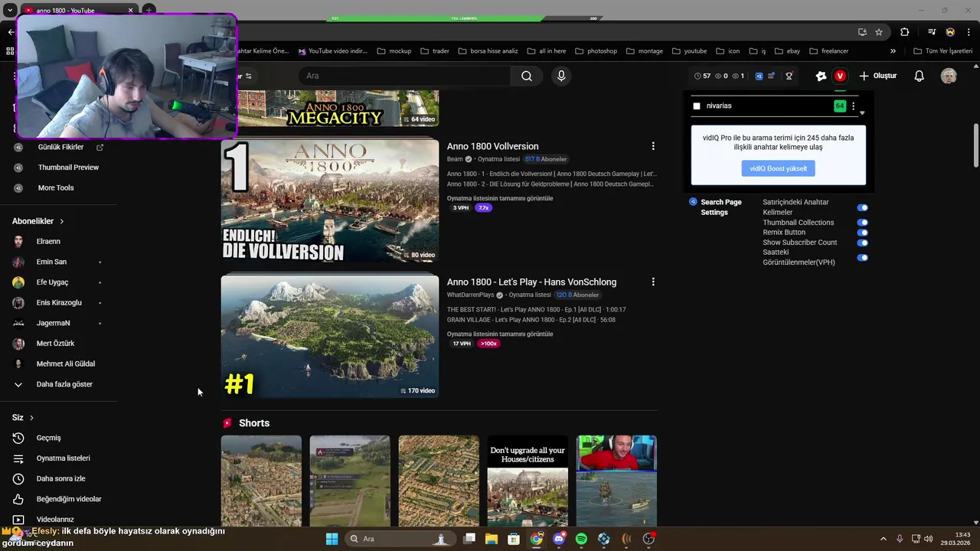Click the vidIQ Boost yükselt button
This screenshot has width=980, height=551.
pyautogui.click(x=778, y=168)
